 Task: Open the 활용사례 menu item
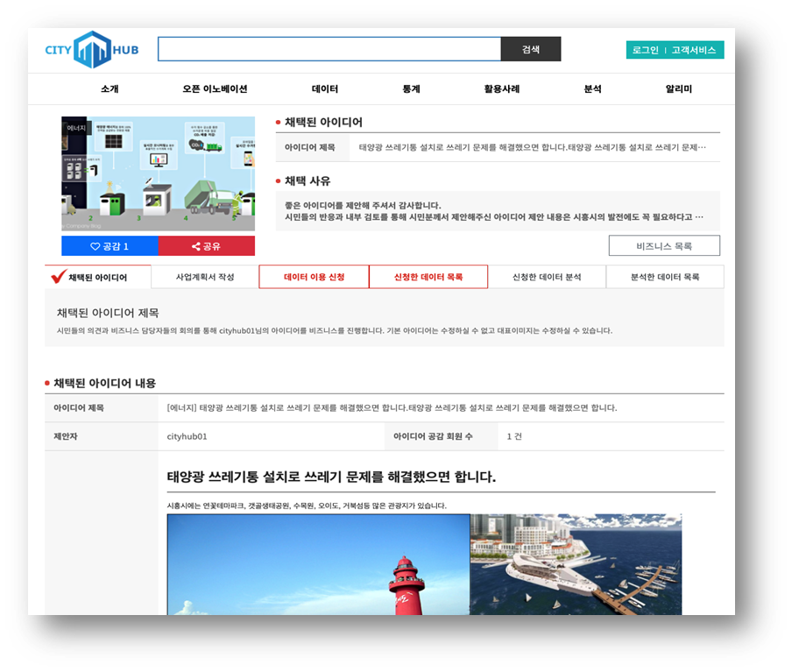click(501, 88)
